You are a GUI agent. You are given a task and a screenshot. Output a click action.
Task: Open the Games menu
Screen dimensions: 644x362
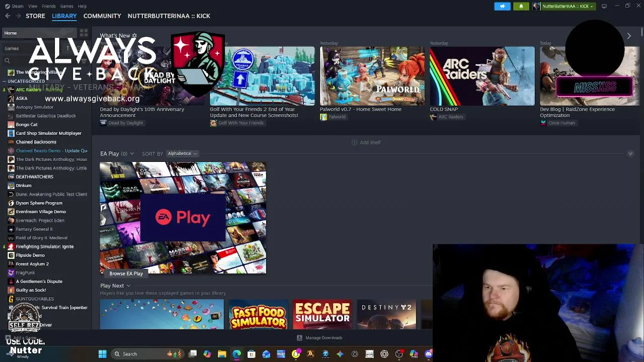[x=66, y=6]
